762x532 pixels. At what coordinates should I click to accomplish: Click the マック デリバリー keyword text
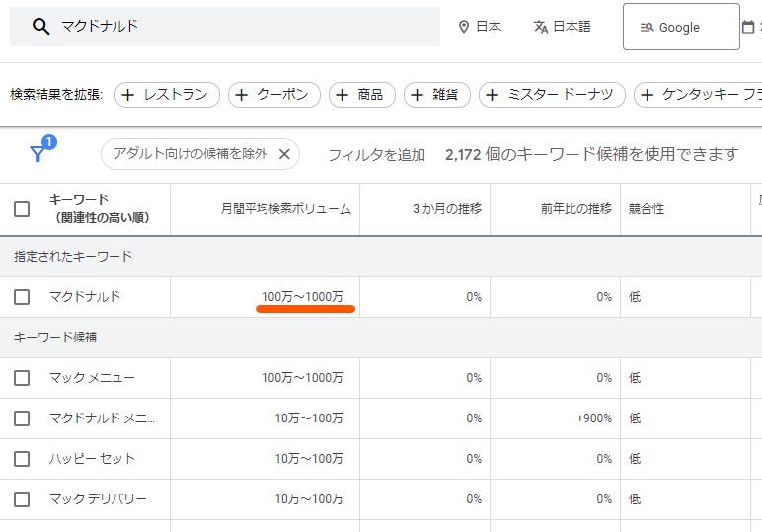[x=98, y=499]
